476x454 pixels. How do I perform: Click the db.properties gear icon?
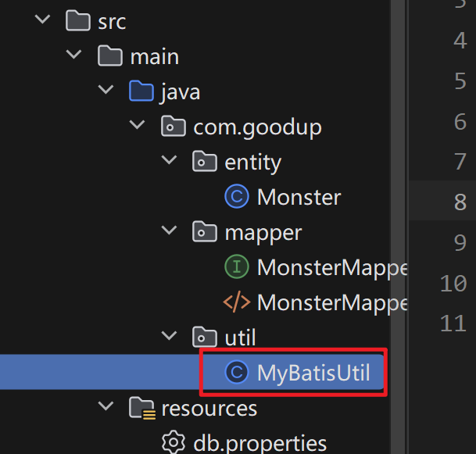tap(172, 443)
